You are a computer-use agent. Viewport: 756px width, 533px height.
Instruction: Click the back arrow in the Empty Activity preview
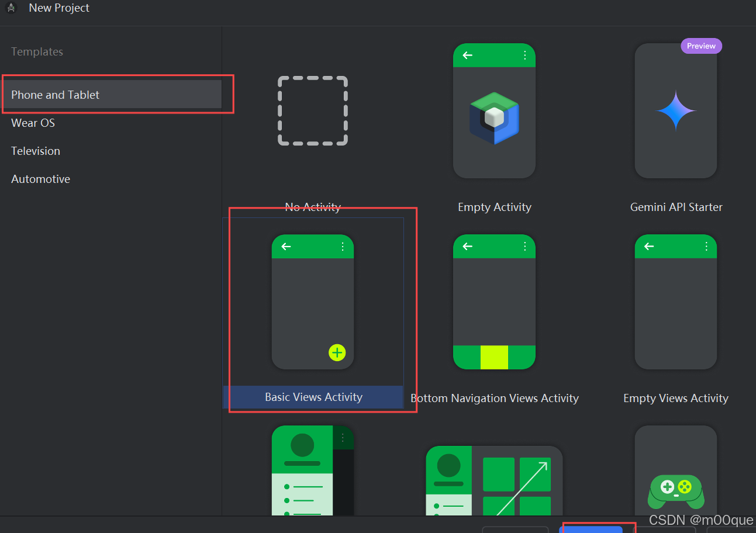(467, 55)
